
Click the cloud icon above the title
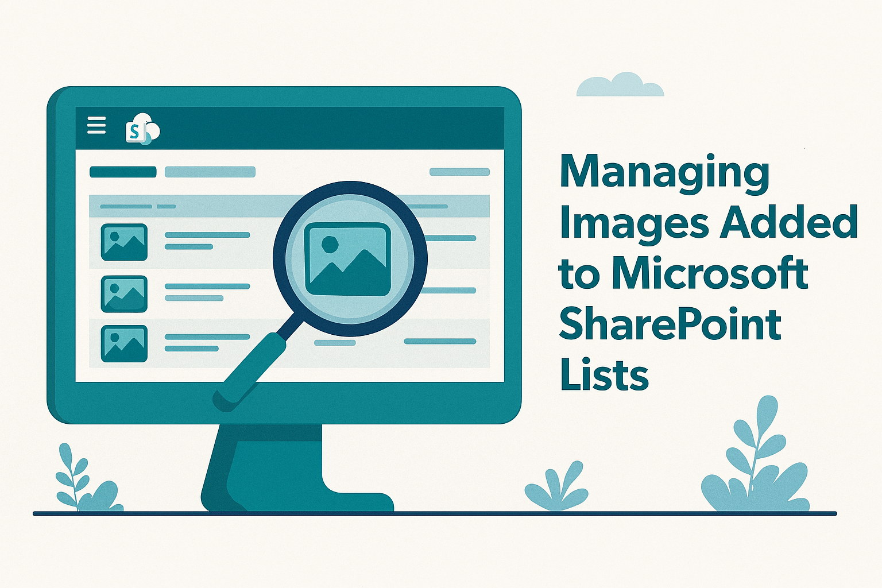click(x=620, y=86)
